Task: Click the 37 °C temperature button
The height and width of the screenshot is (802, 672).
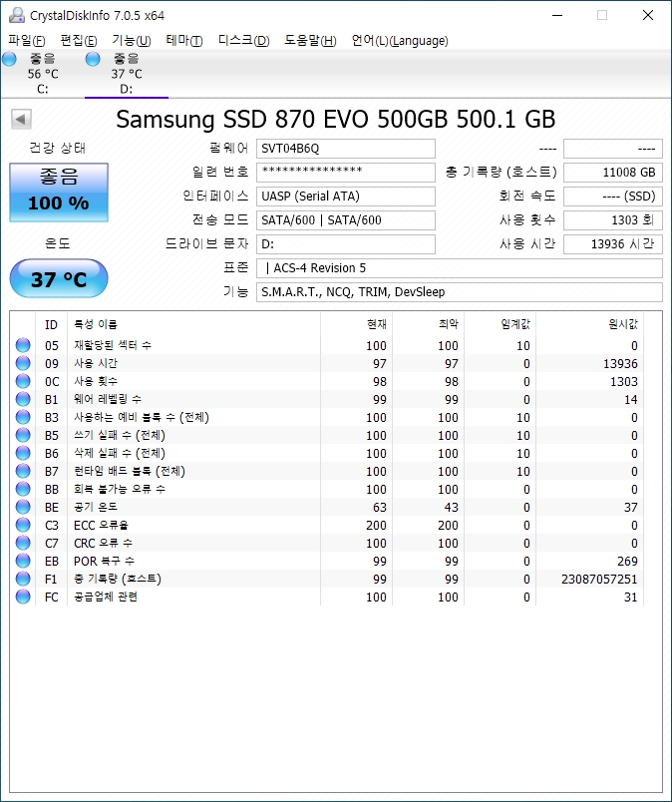Action: coord(59,278)
